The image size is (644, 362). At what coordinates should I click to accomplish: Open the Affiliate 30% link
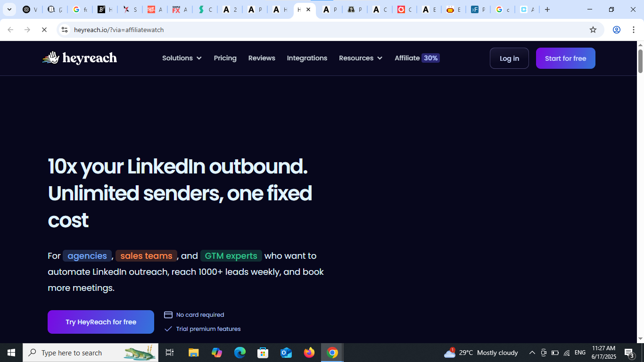417,58
